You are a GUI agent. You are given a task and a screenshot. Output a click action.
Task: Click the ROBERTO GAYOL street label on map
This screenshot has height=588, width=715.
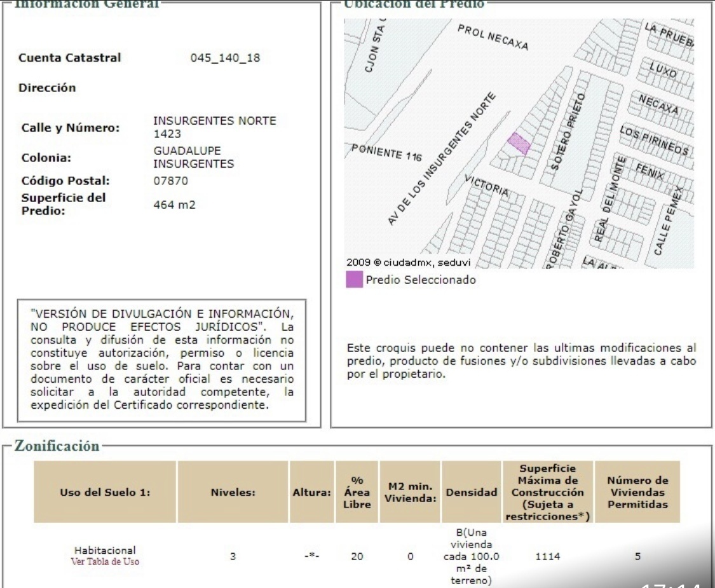click(564, 229)
